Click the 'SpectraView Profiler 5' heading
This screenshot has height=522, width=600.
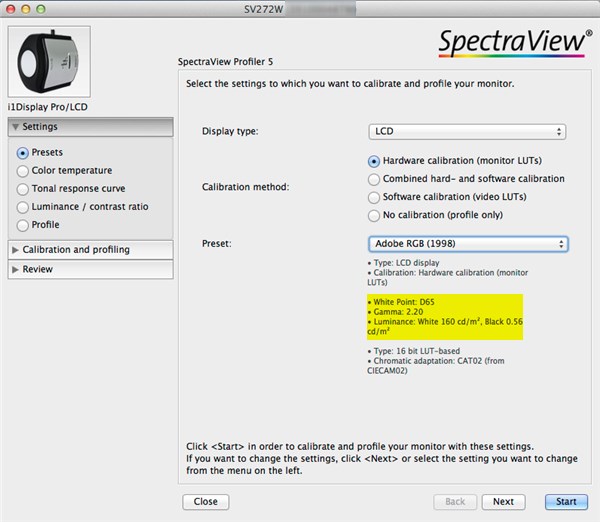225,62
